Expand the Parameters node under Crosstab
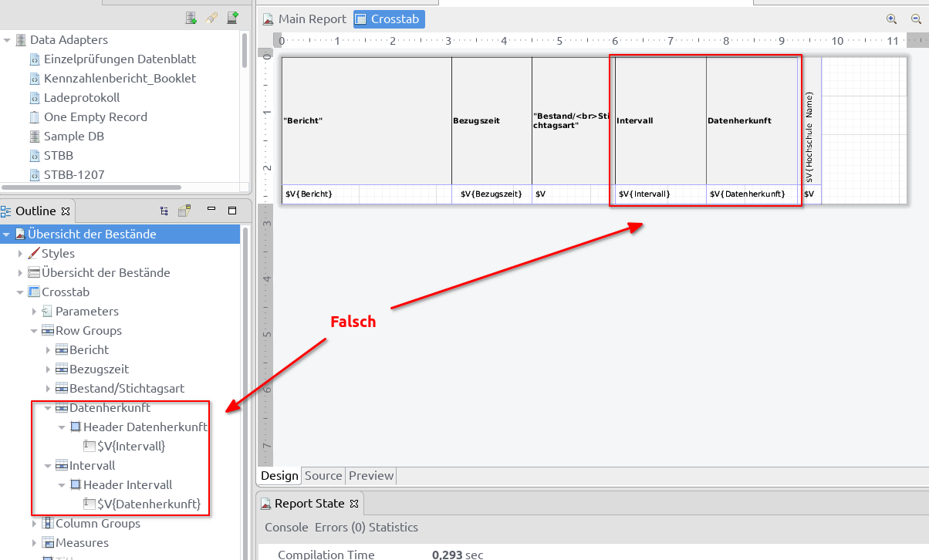The image size is (929, 560). [34, 311]
